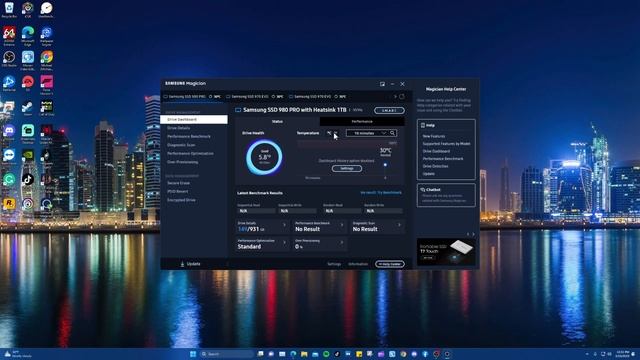Click the Settings button under dashboard history

(347, 169)
